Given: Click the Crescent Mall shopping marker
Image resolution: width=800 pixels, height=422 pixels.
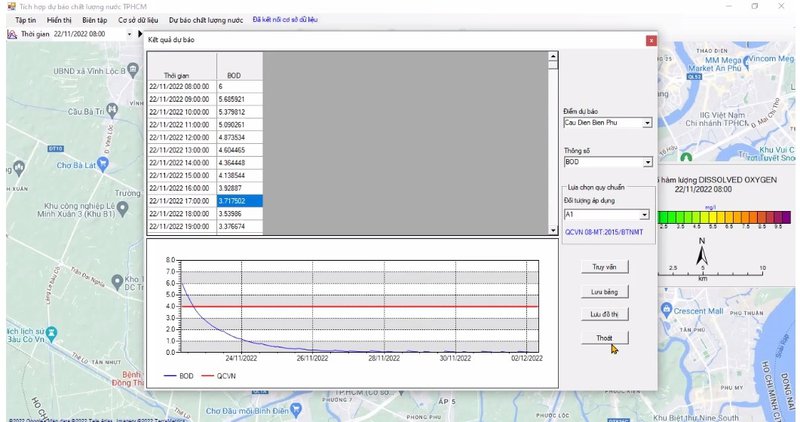Looking at the screenshot, I should tap(666, 309).
